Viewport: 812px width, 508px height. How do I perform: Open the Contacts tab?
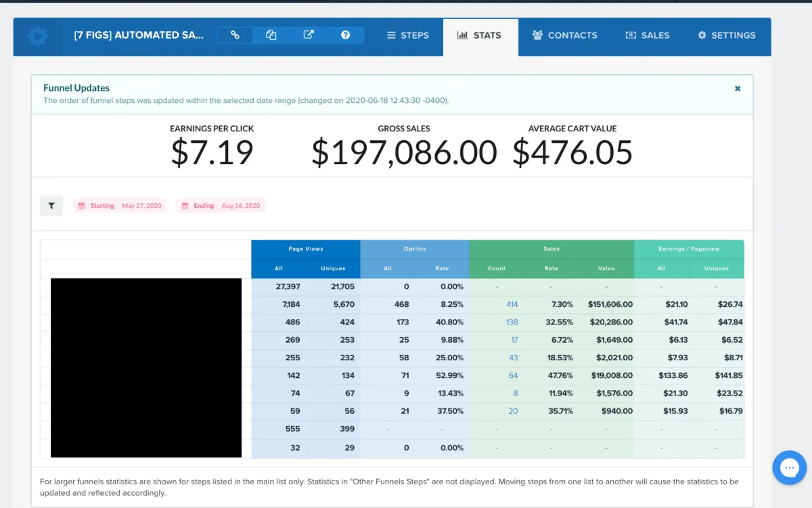(x=565, y=35)
